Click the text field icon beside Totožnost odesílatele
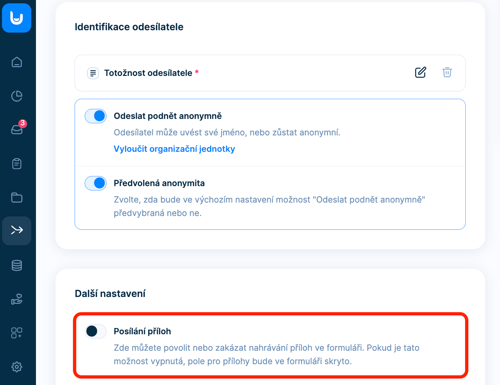Viewport: 500px width, 385px height. click(x=93, y=73)
